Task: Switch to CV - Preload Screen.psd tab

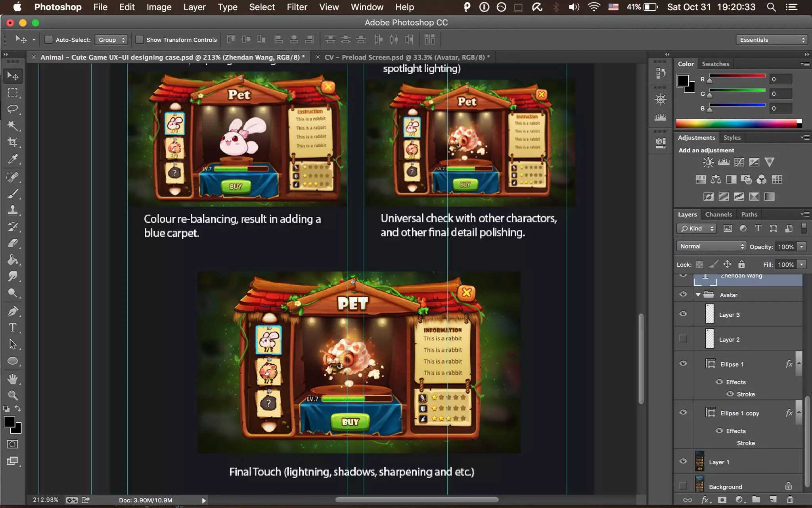Action: (x=407, y=57)
